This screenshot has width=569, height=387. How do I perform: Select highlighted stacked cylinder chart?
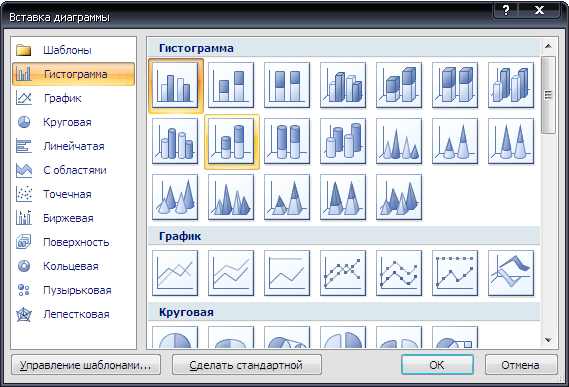pyautogui.click(x=231, y=141)
